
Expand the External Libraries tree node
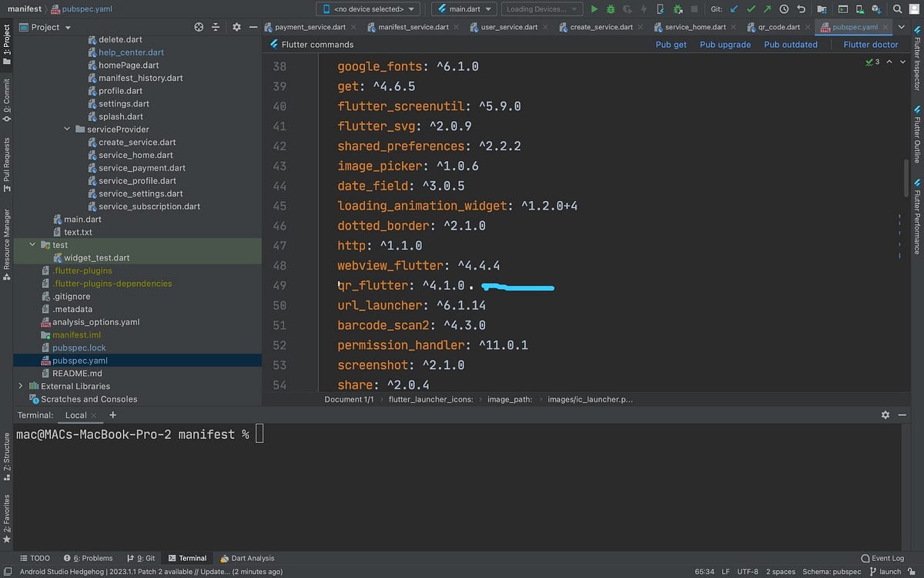coord(20,386)
